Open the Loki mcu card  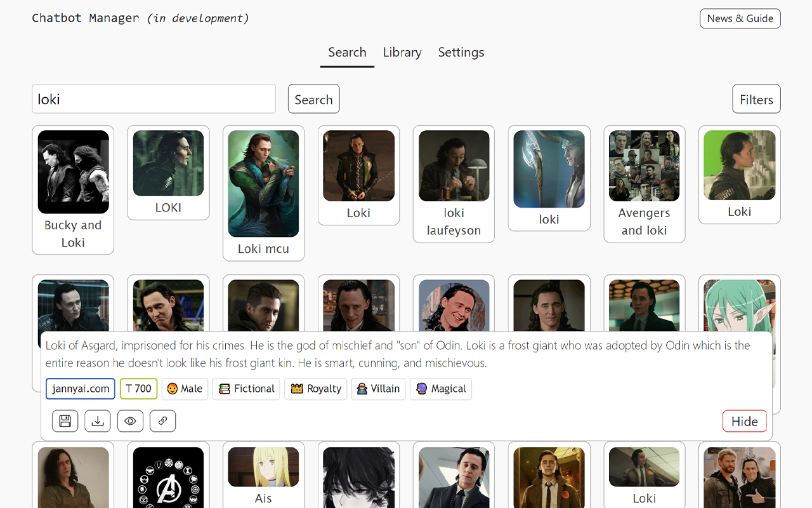tap(263, 193)
